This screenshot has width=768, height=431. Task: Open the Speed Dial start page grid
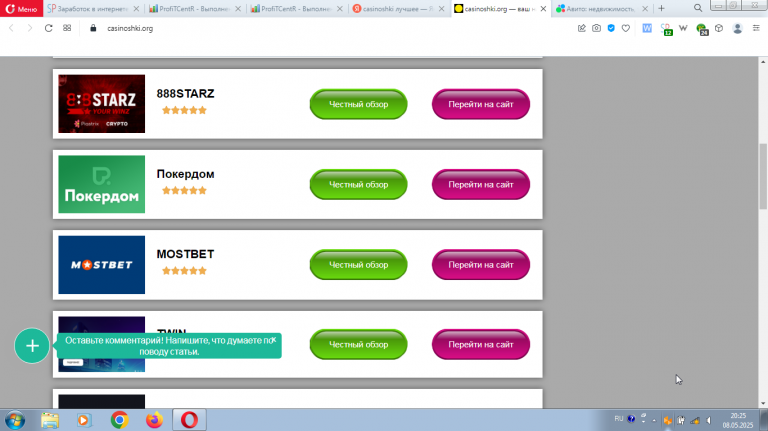point(67,28)
